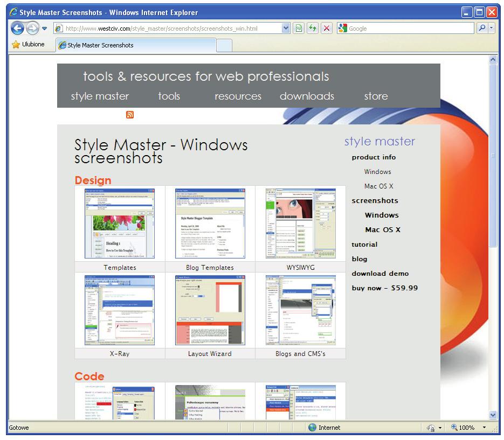
Task: Open the product info sidebar link
Action: [x=374, y=157]
